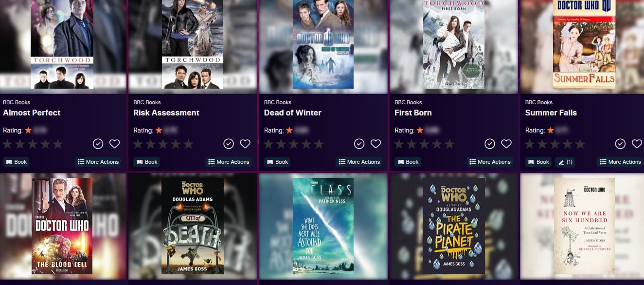The height and width of the screenshot is (285, 644).
Task: Open the Risk Assessment title link
Action: pos(166,113)
